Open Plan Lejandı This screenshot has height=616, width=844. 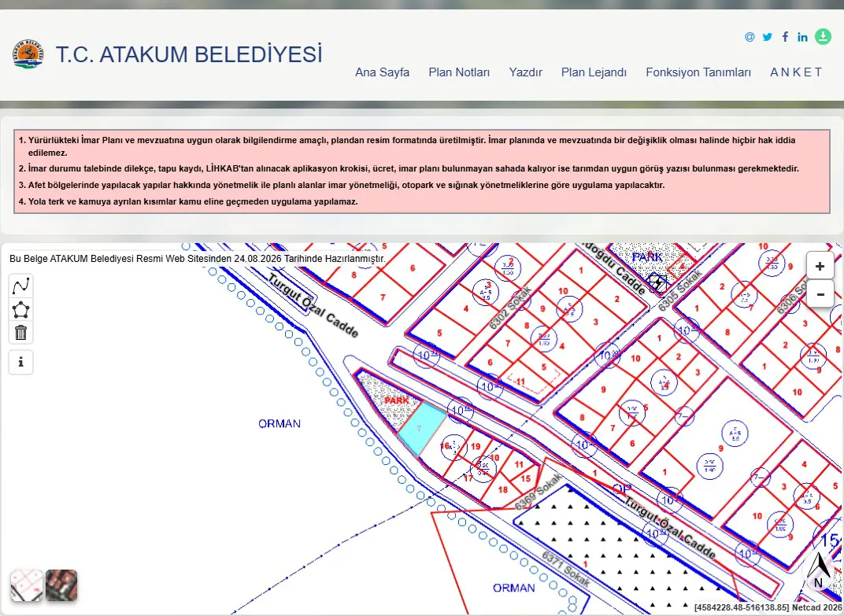click(x=594, y=72)
